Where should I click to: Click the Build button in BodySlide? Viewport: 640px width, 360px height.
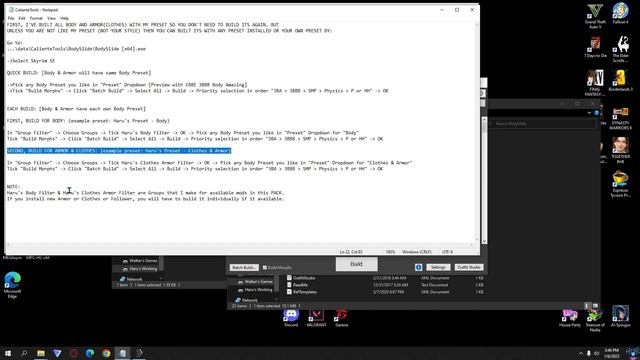[x=356, y=264]
